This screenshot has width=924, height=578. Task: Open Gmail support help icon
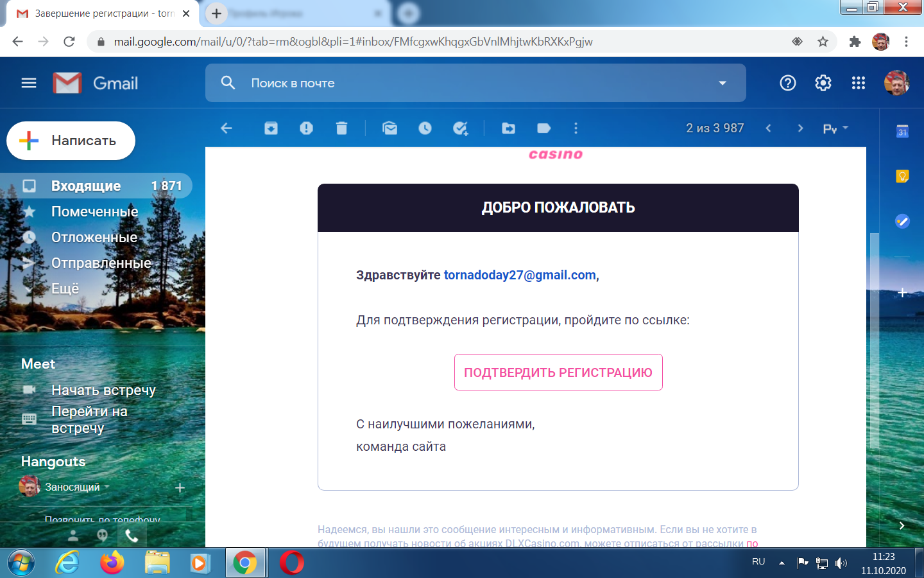pos(788,83)
